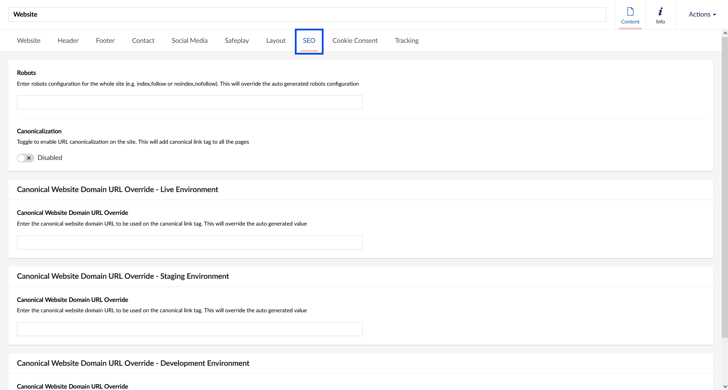Open the Actions dropdown menu

point(702,14)
